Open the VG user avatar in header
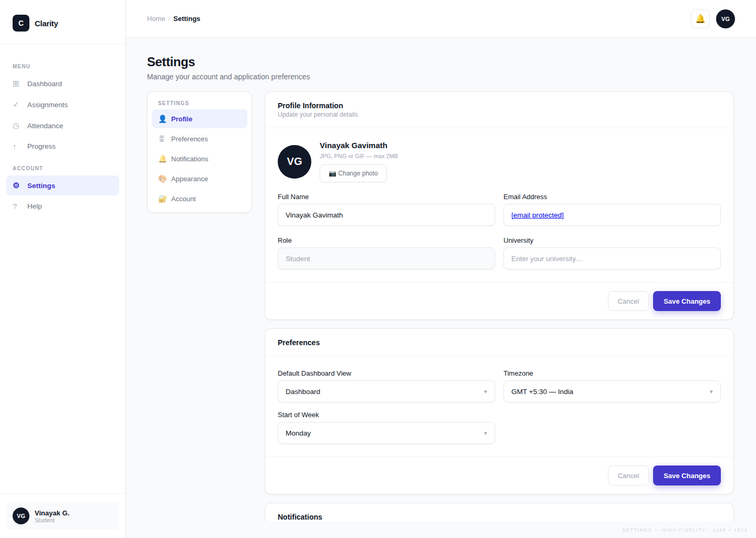The width and height of the screenshot is (756, 538). point(725,19)
